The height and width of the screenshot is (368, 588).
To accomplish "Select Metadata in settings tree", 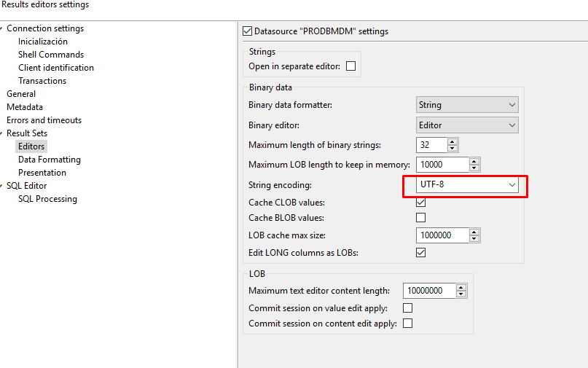I will coord(25,107).
